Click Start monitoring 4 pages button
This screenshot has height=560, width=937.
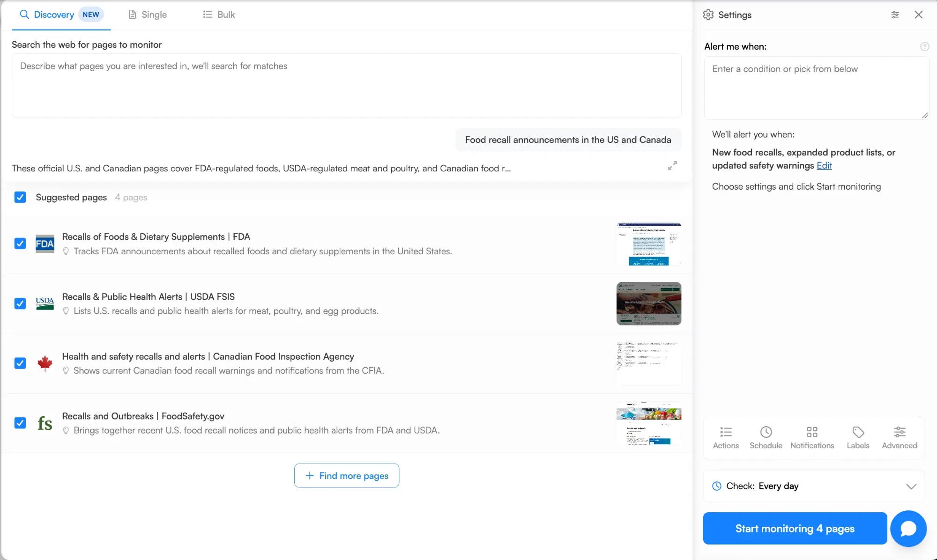coord(795,528)
